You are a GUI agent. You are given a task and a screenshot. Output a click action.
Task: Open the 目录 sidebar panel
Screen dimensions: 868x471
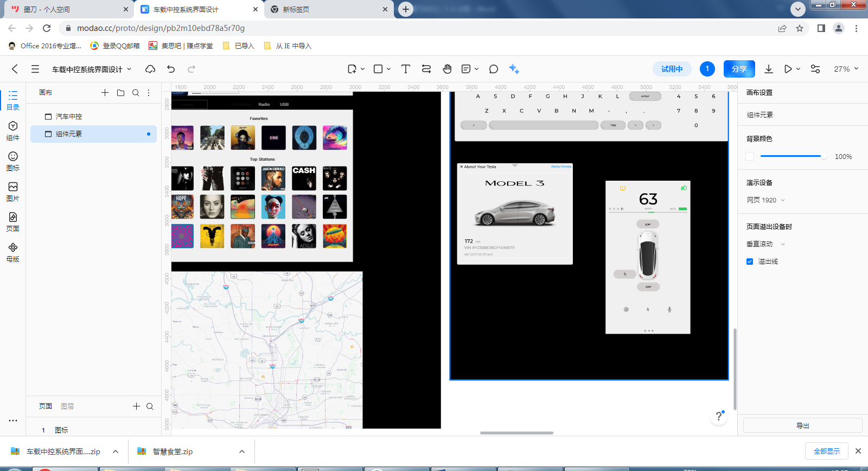click(x=13, y=100)
